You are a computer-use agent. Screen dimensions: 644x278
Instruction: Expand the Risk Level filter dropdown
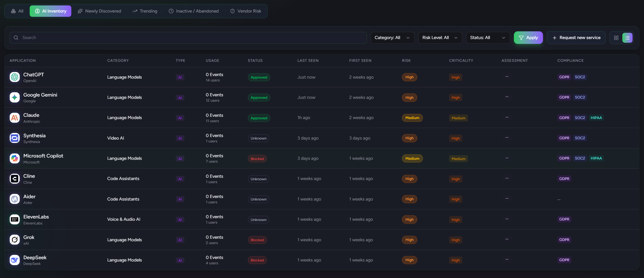tap(440, 37)
